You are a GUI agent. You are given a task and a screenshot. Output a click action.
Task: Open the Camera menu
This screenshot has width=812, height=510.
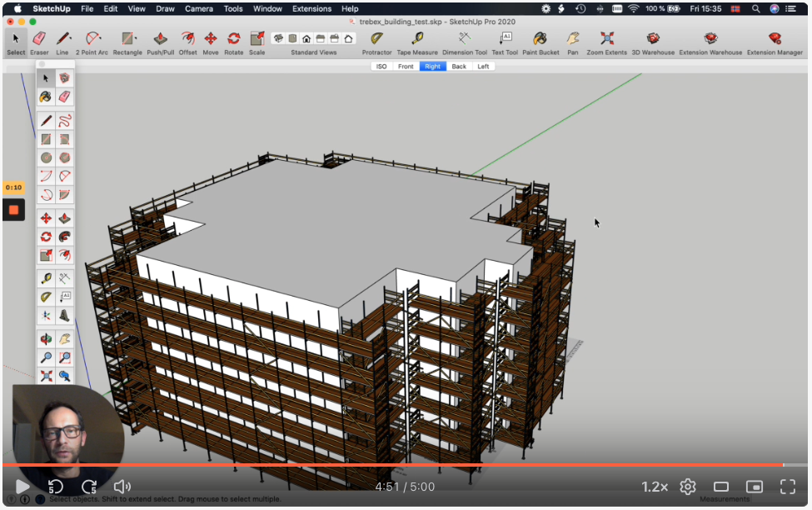(x=199, y=9)
